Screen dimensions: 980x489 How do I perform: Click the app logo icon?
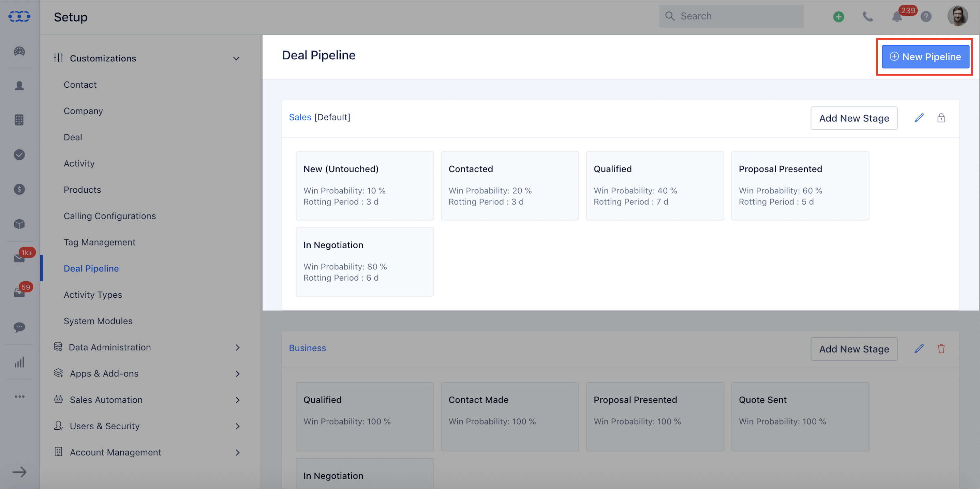coord(19,16)
